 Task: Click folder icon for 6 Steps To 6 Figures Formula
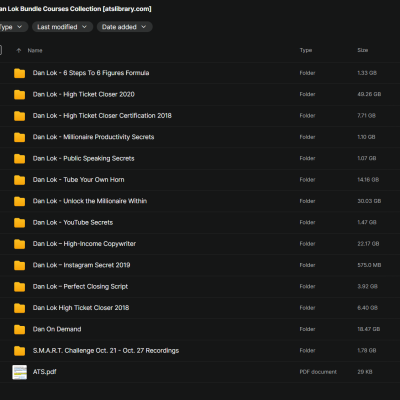(20, 73)
